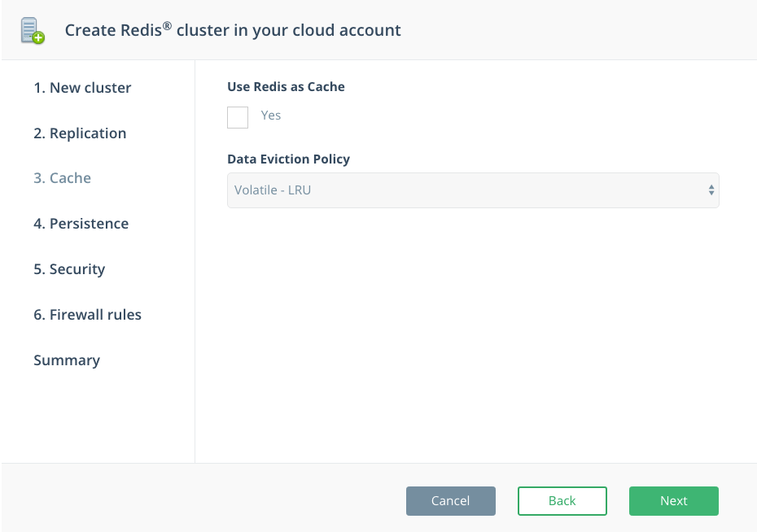Screen dimensions: 757x532
Task: Click the 'Create Redis cluster in your cloud account' title
Action: [x=233, y=30]
